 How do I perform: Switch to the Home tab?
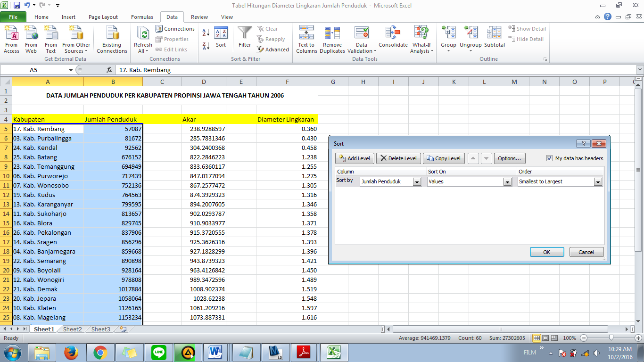[x=41, y=17]
